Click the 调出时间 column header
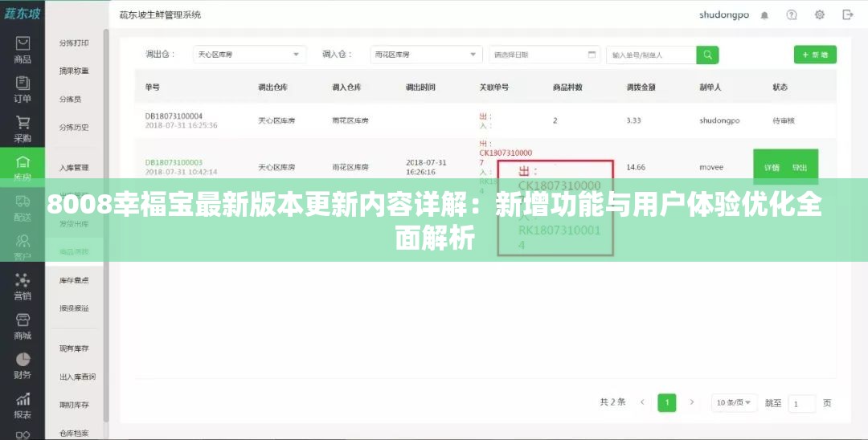Viewport: 868px width, 440px height. pos(420,87)
